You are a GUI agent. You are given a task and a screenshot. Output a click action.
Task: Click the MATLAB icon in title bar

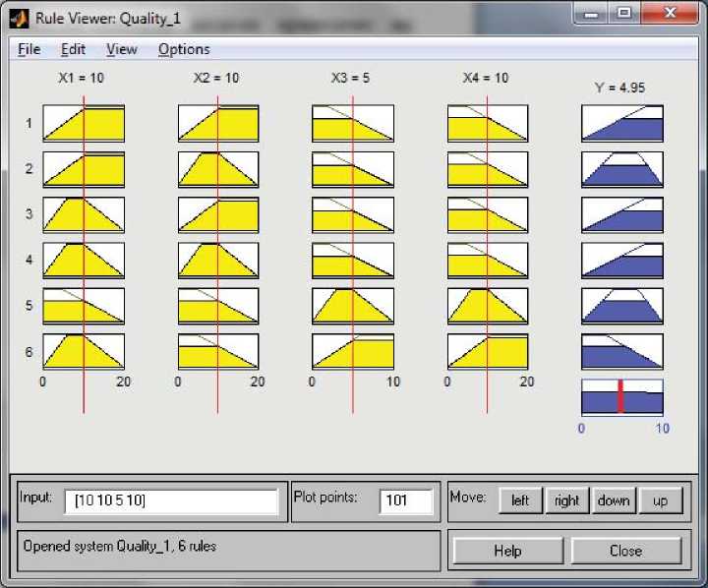(x=20, y=19)
